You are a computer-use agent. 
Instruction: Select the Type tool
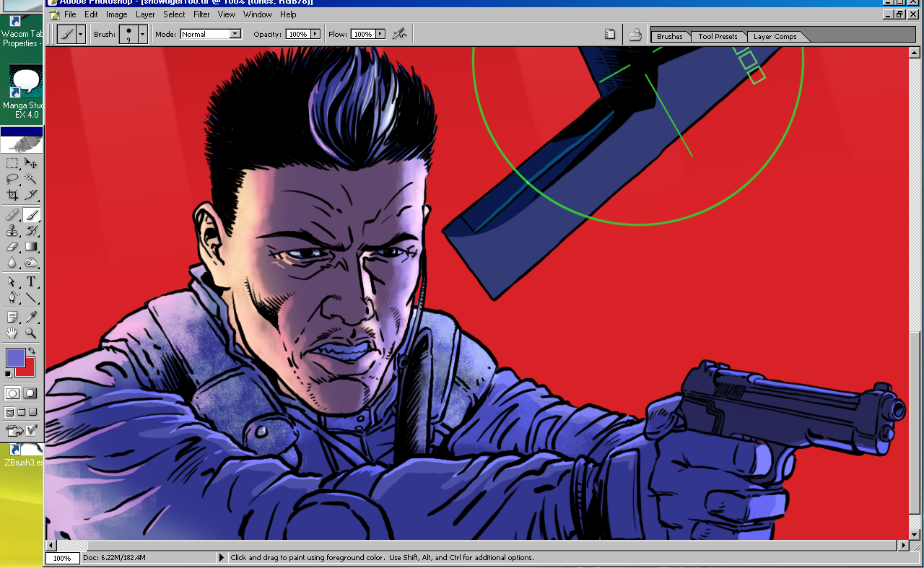pyautogui.click(x=31, y=282)
